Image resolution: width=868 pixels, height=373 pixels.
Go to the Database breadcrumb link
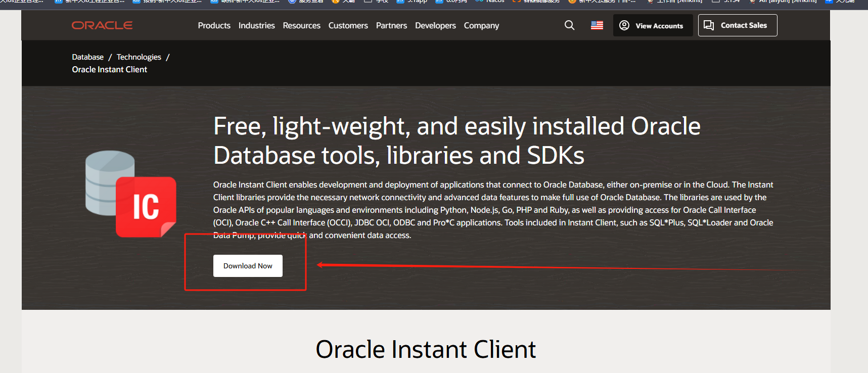87,57
